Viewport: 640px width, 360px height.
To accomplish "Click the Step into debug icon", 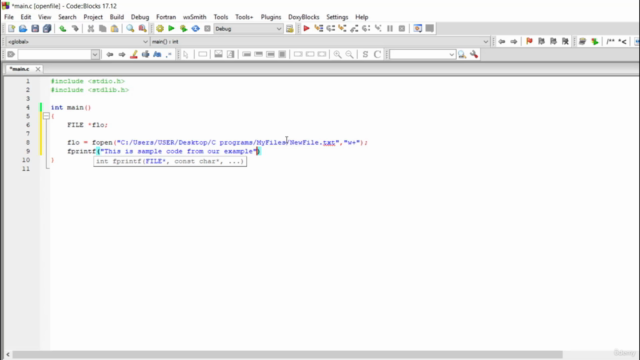I will [342, 29].
